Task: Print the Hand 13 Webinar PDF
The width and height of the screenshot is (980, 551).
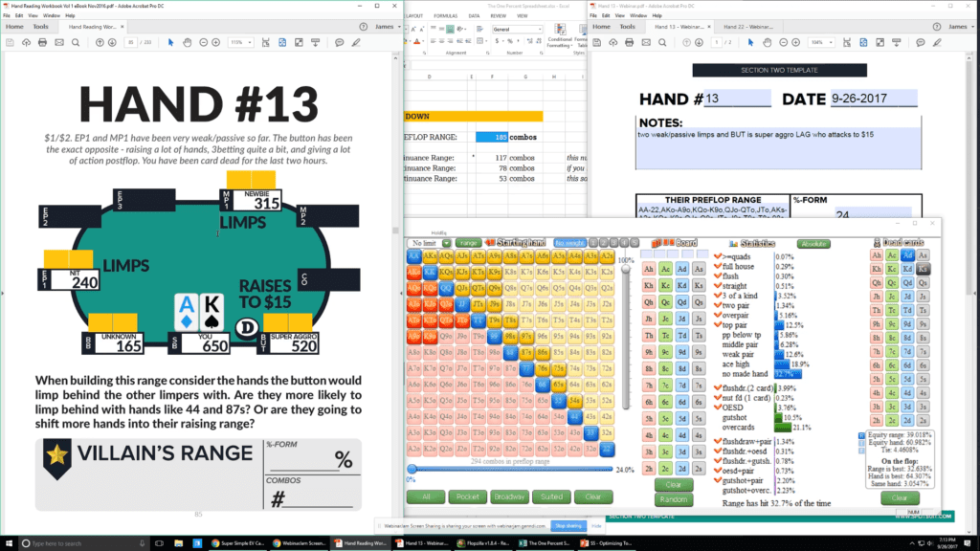Action: (630, 42)
